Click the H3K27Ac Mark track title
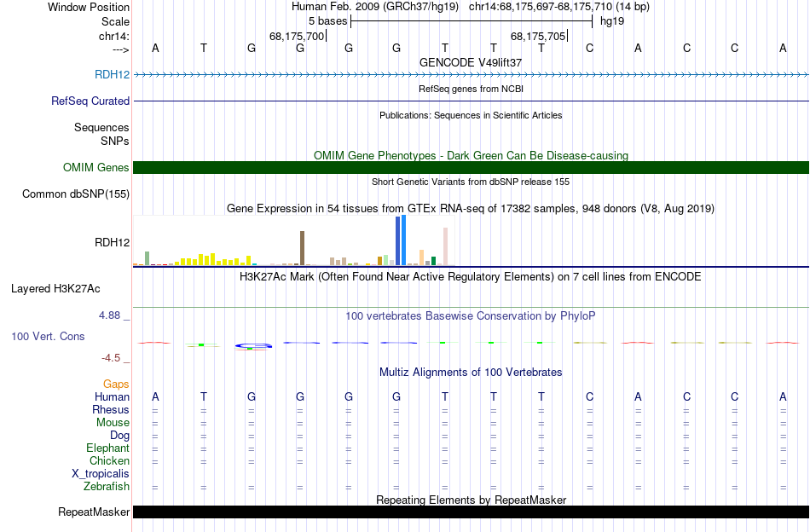This screenshot has width=810, height=532. (471, 276)
